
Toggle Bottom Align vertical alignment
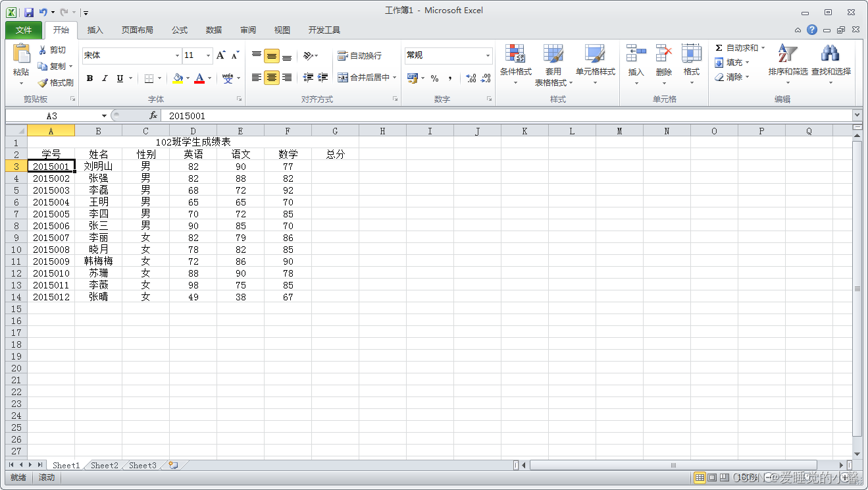click(287, 56)
